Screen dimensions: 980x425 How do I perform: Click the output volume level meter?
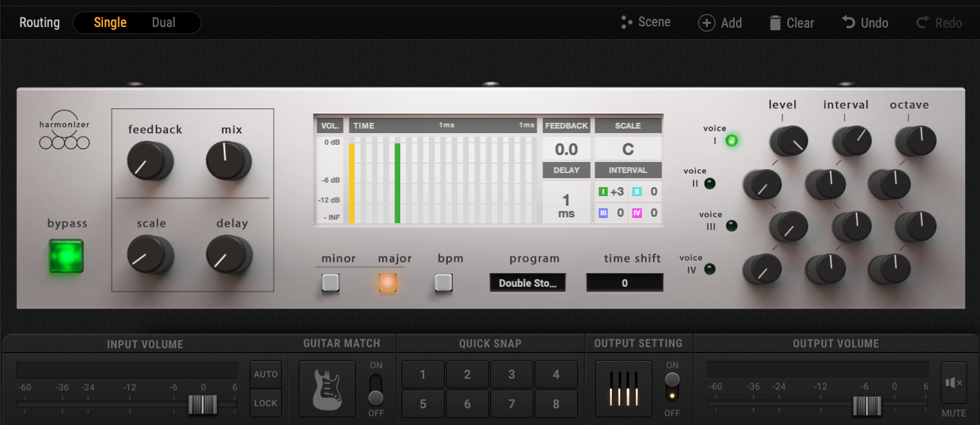tap(818, 369)
